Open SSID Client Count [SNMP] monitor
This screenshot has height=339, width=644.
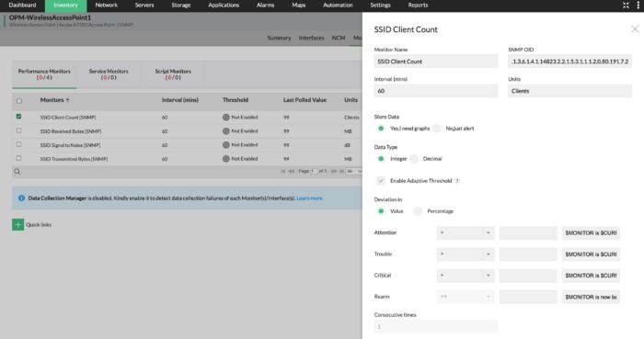[68, 118]
